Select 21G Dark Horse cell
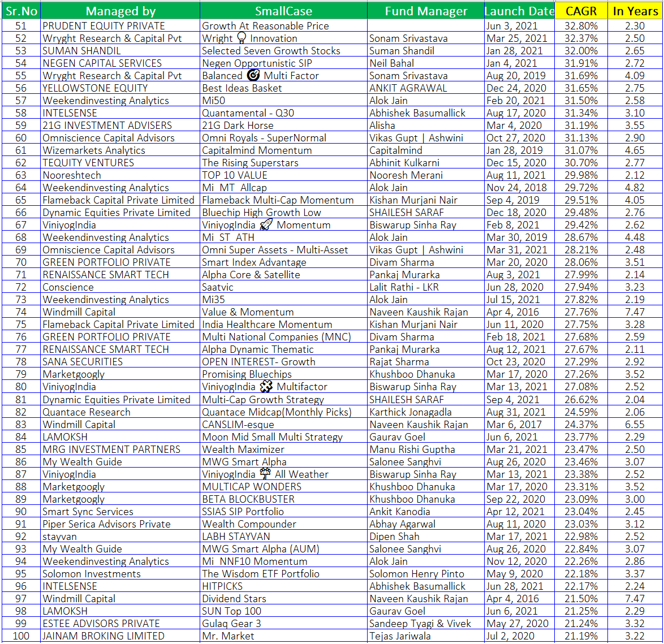664x644 pixels. (x=283, y=126)
